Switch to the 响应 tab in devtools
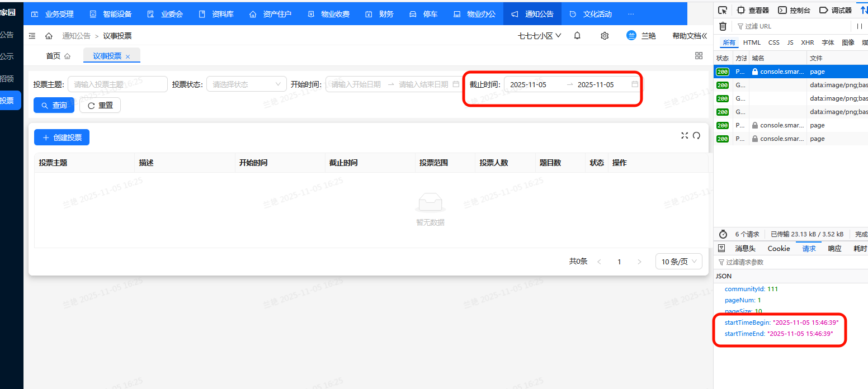The width and height of the screenshot is (868, 389). [834, 249]
